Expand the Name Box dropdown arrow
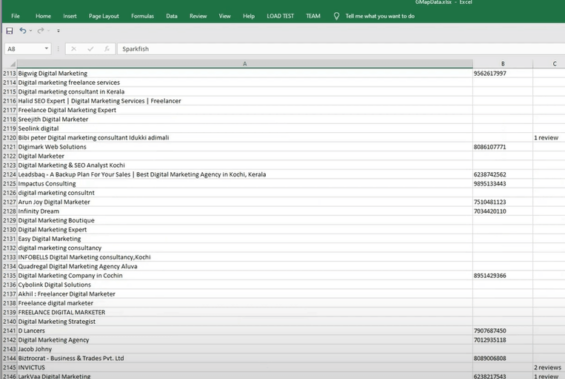This screenshot has width=565, height=379. [46, 49]
